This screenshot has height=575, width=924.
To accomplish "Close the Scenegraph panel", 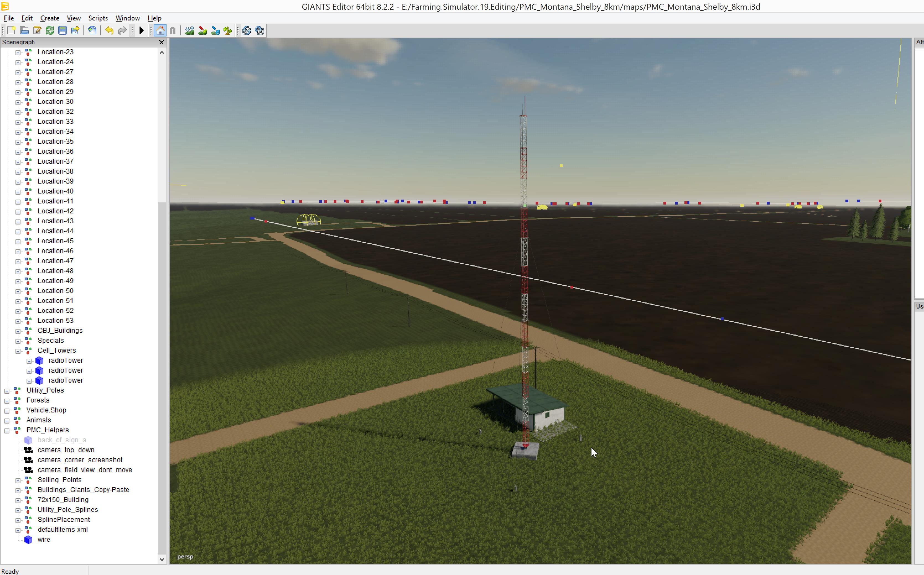I will 161,42.
